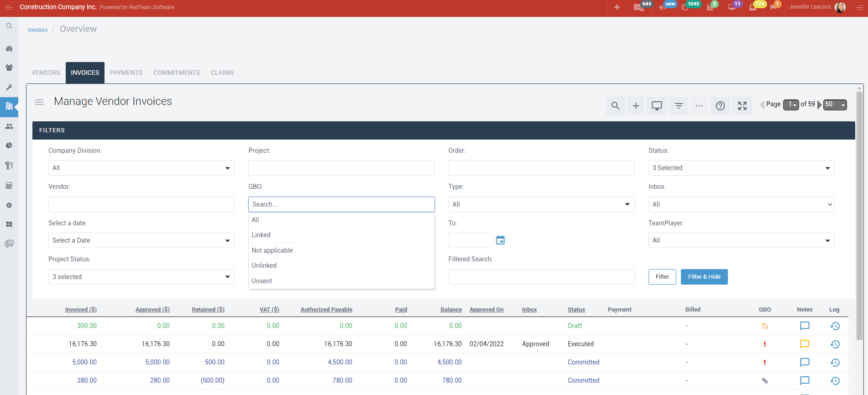Click the Vendors breadcrumb link
The height and width of the screenshot is (395, 868).
pos(37,30)
